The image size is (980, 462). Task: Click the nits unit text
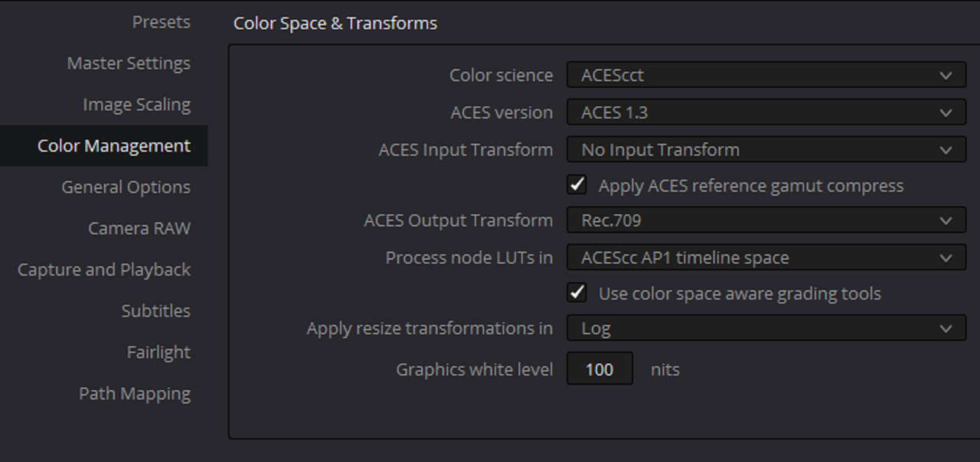click(x=665, y=369)
